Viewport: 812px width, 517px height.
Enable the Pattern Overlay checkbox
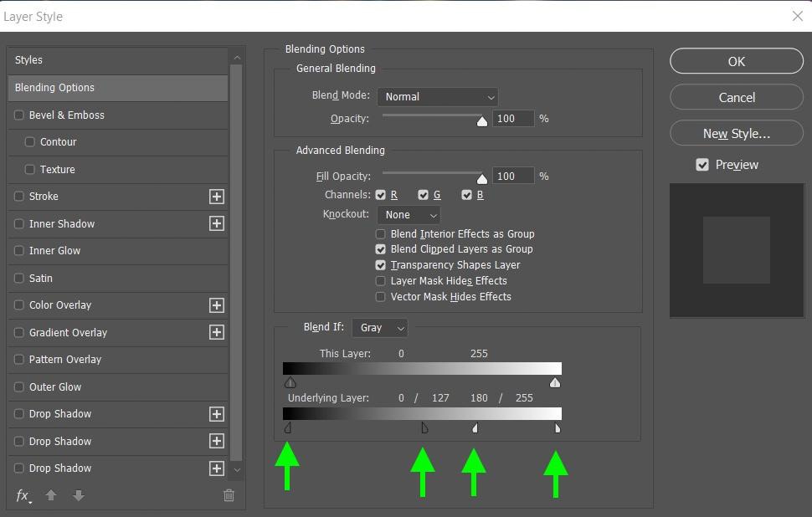pyautogui.click(x=19, y=359)
